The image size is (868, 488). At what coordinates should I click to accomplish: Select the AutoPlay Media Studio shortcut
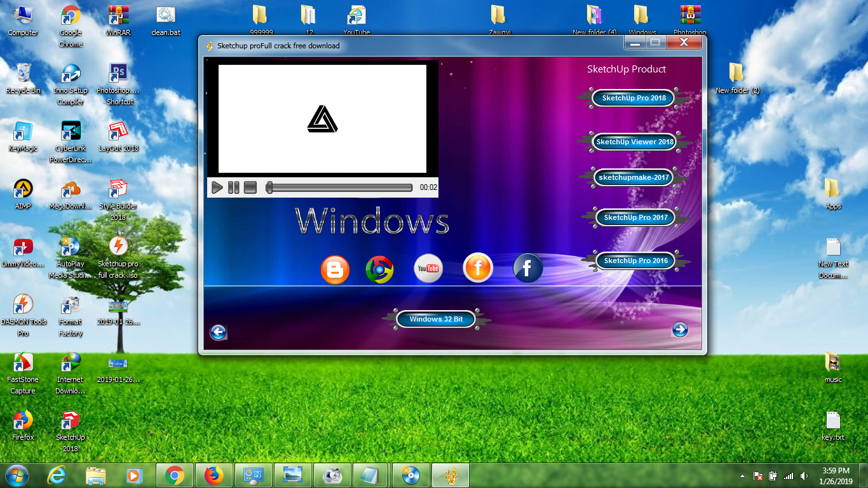click(71, 257)
